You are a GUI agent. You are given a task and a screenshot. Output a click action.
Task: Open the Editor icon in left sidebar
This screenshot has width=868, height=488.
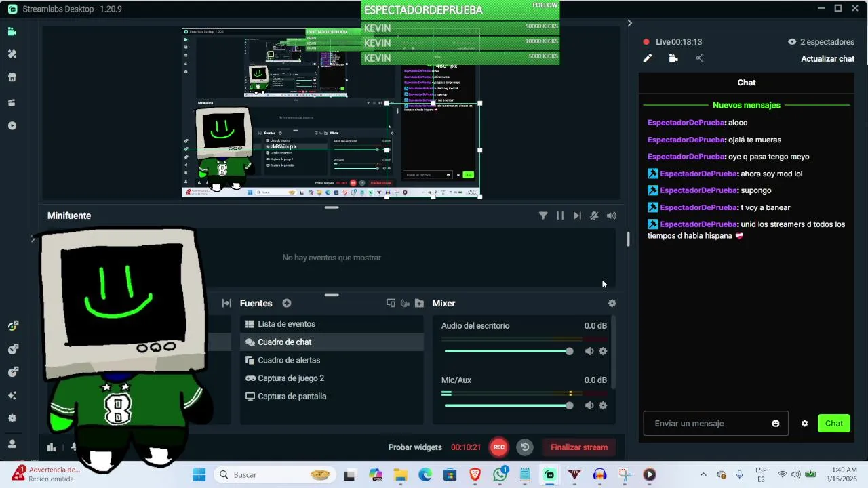tap(12, 31)
